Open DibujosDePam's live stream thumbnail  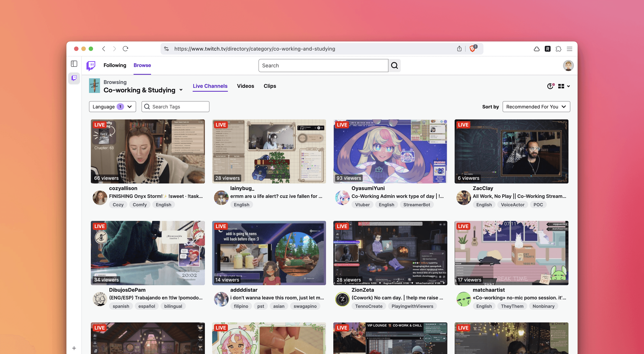click(x=148, y=253)
